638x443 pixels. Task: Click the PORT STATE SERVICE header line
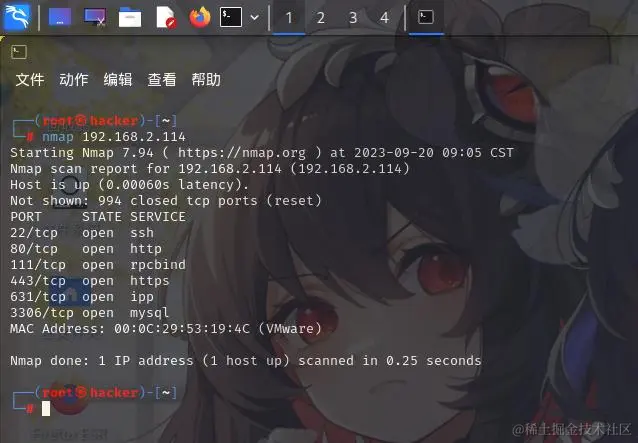coord(98,217)
